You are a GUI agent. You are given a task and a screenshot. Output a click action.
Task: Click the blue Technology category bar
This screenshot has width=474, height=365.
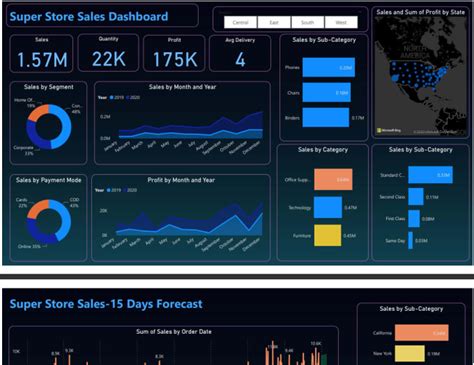(x=328, y=207)
